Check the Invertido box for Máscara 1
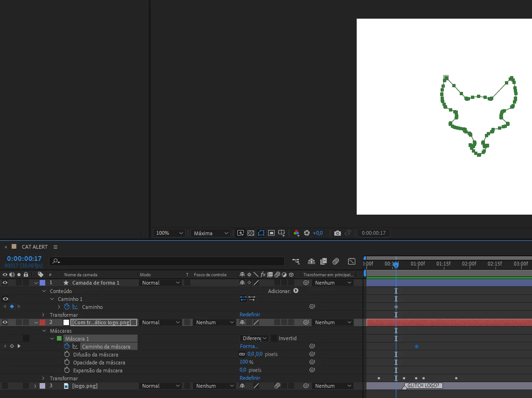Screen dimensions: 532x398 [274, 338]
